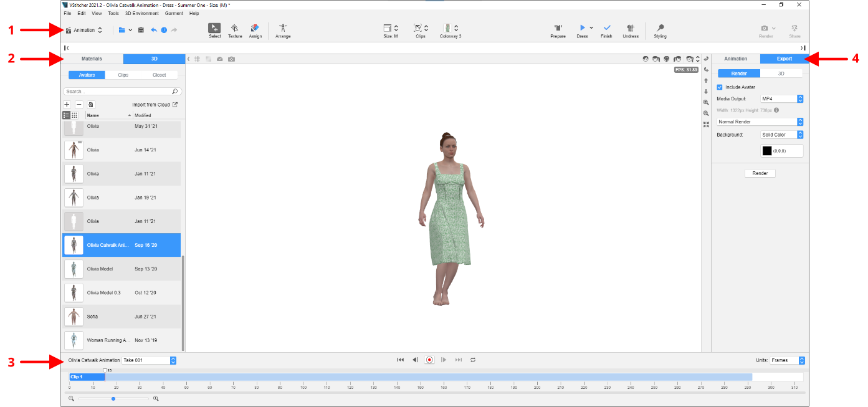Click the Prepare garment icon
The height and width of the screenshot is (407, 868).
[x=558, y=31]
